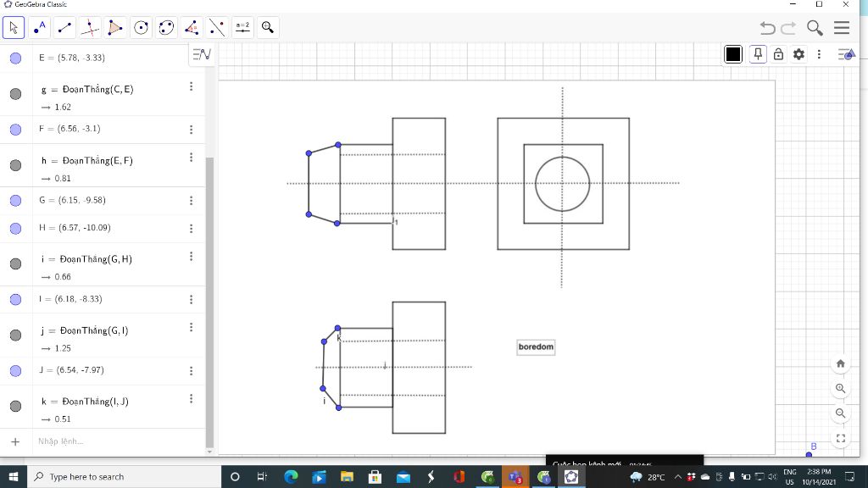Open Microsoft Teams from taskbar
The width and height of the screenshot is (868, 488).
[515, 476]
